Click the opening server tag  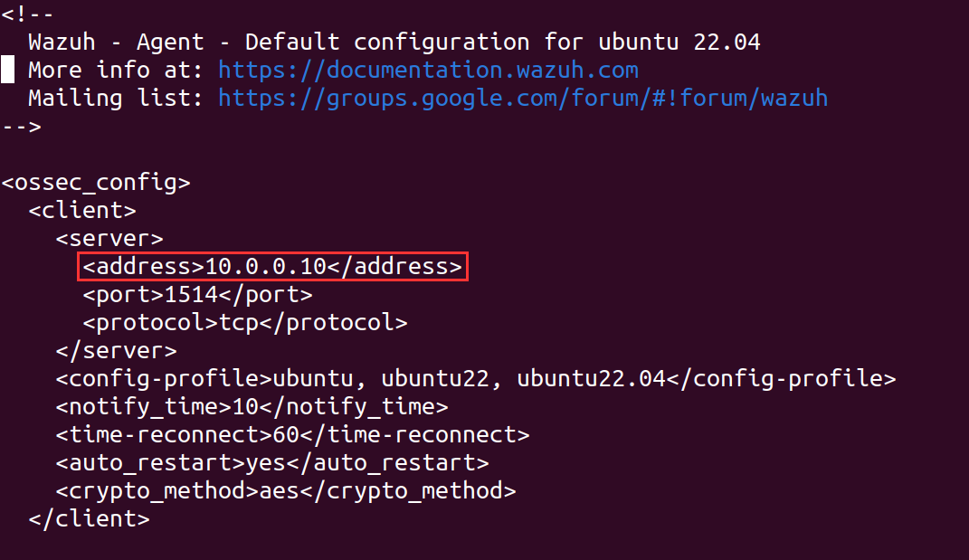(x=109, y=239)
